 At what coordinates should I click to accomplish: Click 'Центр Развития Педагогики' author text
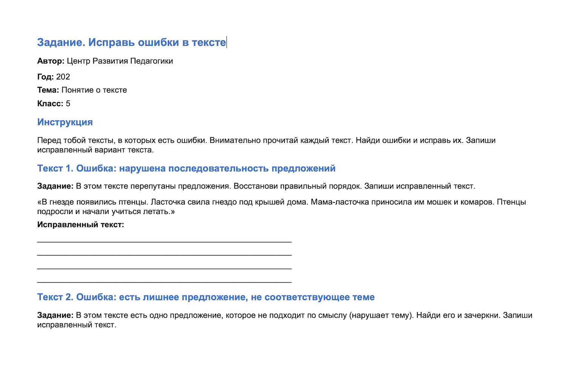[x=120, y=61]
